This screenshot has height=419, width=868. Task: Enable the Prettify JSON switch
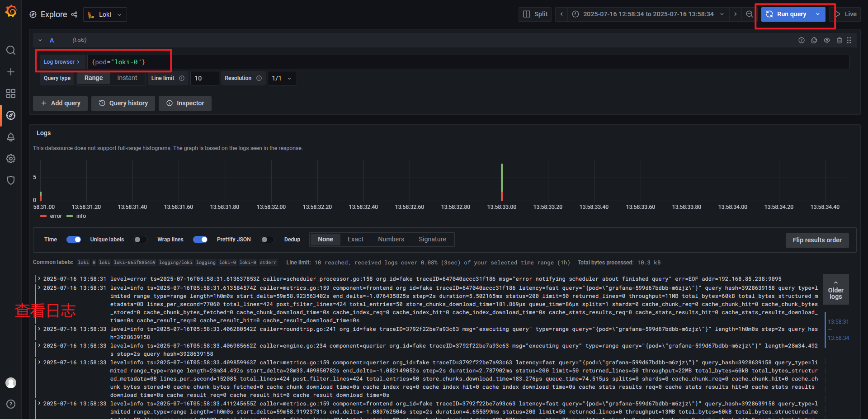[x=267, y=240]
